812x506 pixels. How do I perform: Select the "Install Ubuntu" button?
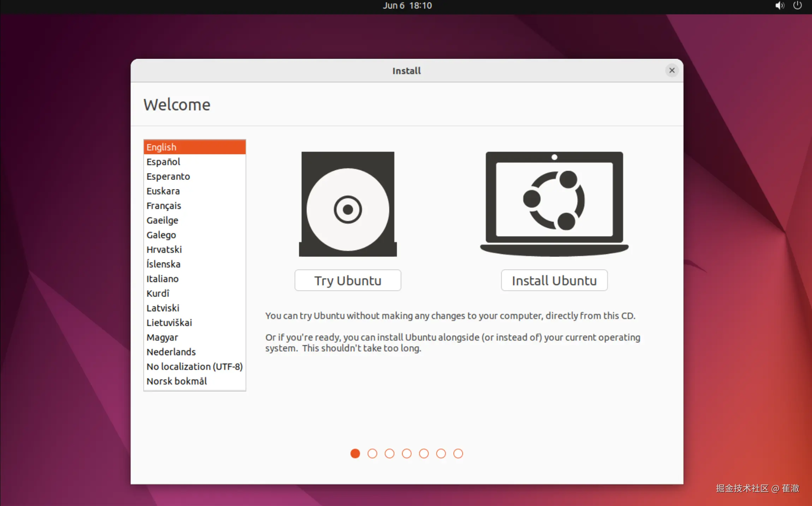554,280
